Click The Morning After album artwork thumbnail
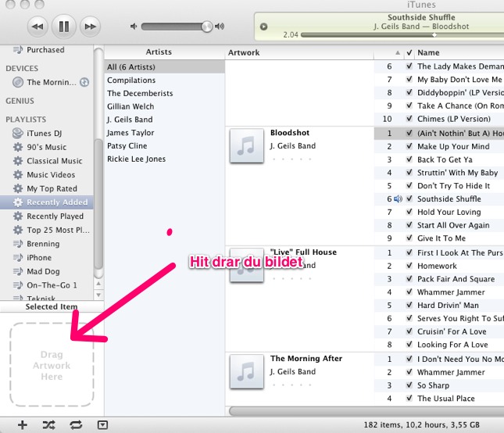This screenshot has height=433, width=504. 247,371
